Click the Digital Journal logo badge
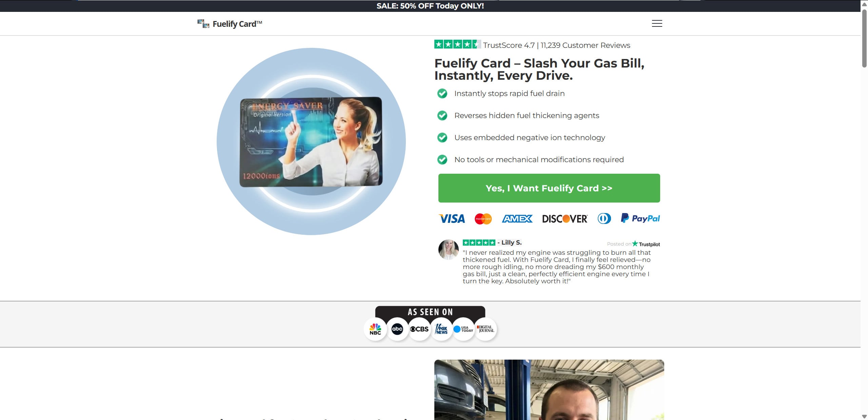Screen dimensions: 868x420 click(x=486, y=329)
